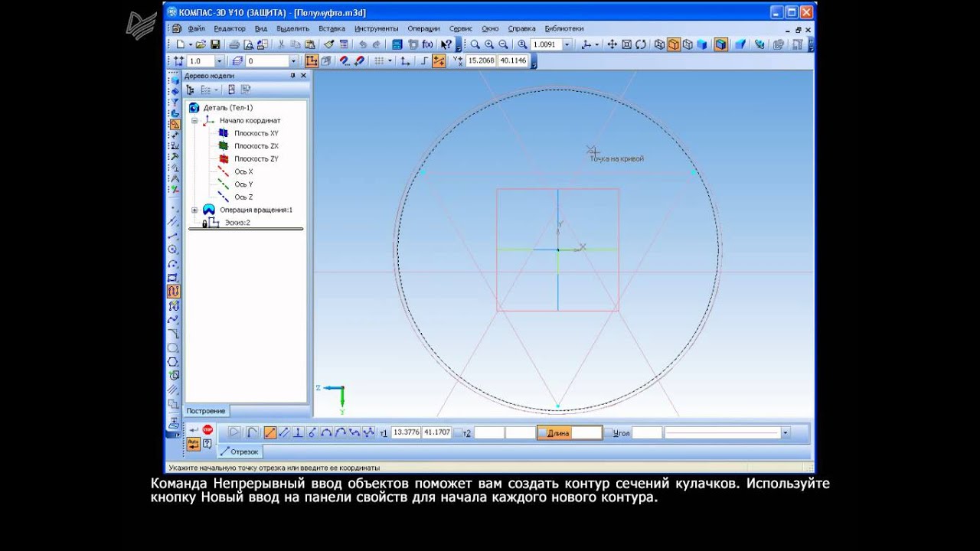Select the Circle tool in the left toolbar
Screen dimensions: 980x551
[173, 249]
